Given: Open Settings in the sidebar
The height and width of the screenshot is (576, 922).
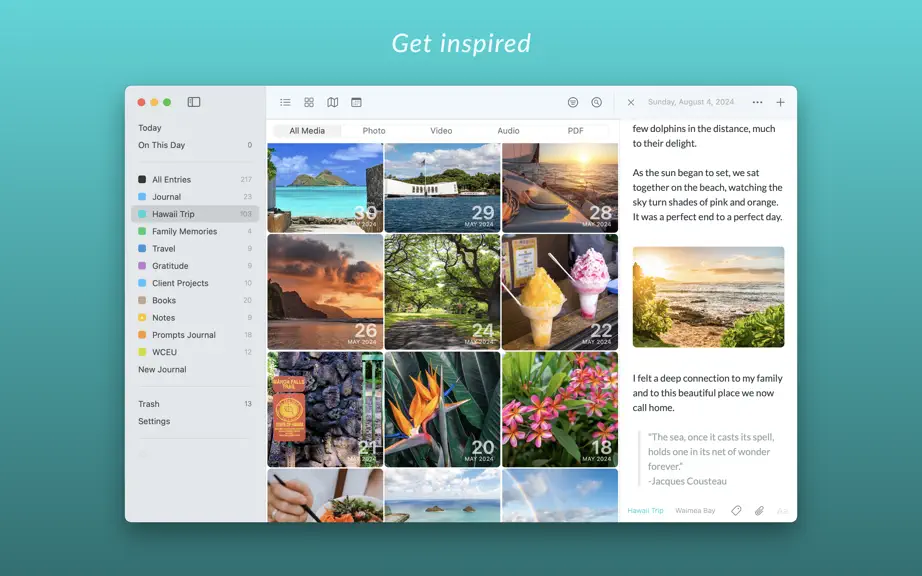Looking at the screenshot, I should (154, 421).
